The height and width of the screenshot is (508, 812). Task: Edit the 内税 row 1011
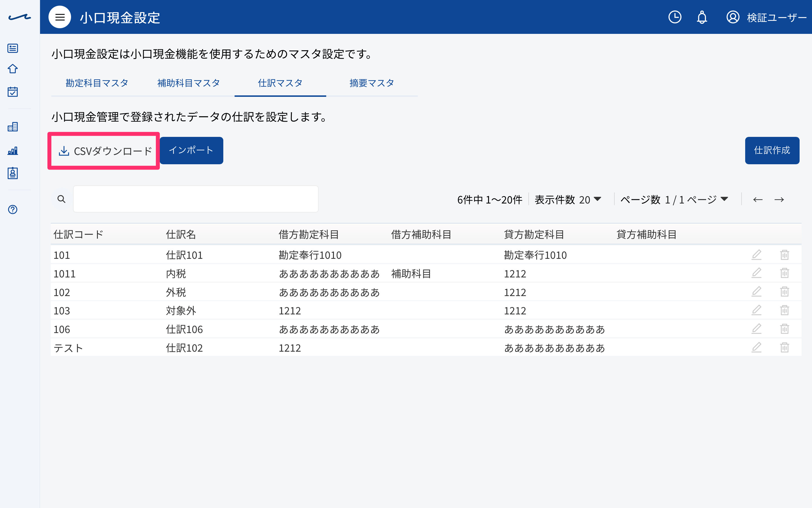pyautogui.click(x=756, y=273)
